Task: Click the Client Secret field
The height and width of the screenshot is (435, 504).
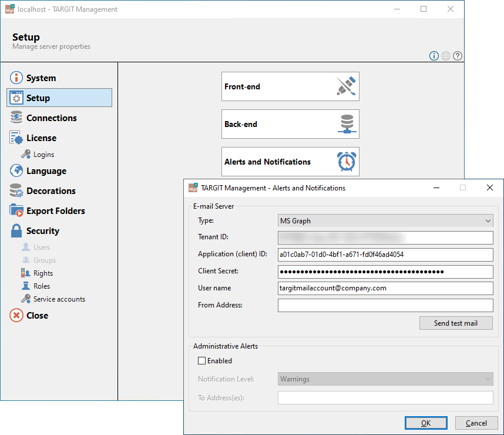Action: pyautogui.click(x=385, y=272)
